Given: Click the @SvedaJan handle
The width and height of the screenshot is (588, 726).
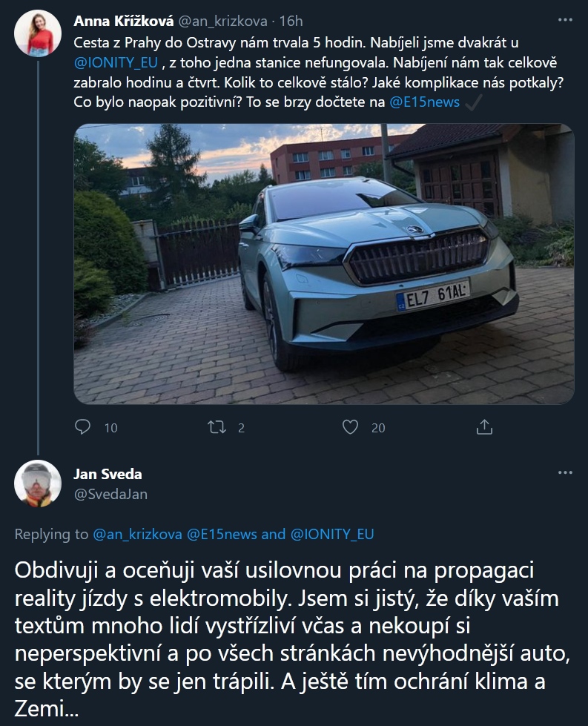Looking at the screenshot, I should click(105, 493).
